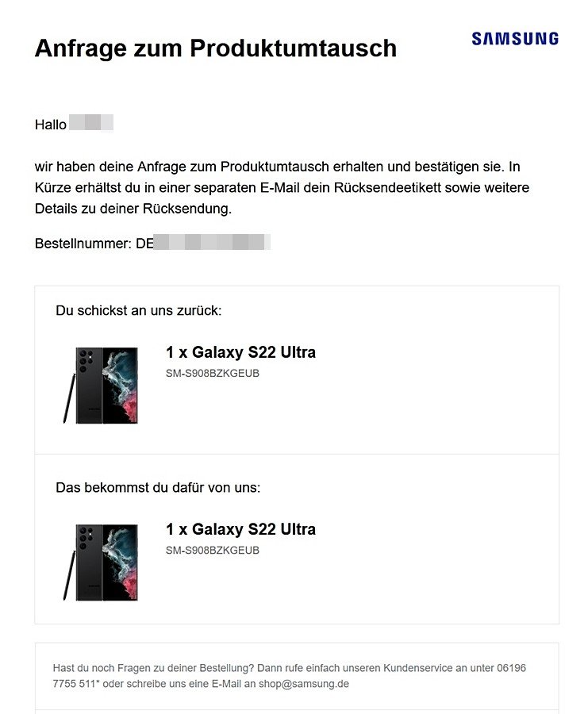The width and height of the screenshot is (588, 714).
Task: Click the heading Anfrage zum Produktumtausch
Action: tap(215, 48)
